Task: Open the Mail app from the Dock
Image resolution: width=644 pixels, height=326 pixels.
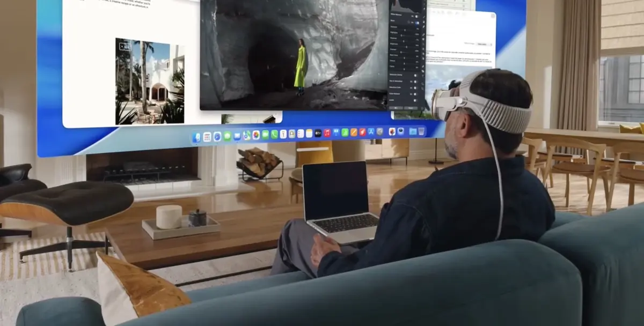Action: tap(237, 134)
